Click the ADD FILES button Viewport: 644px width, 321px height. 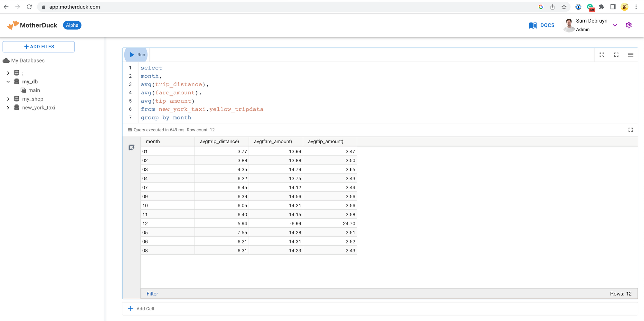(39, 47)
